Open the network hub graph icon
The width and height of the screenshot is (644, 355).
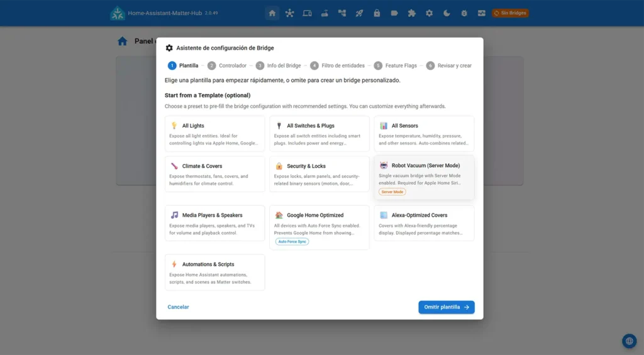click(x=289, y=13)
